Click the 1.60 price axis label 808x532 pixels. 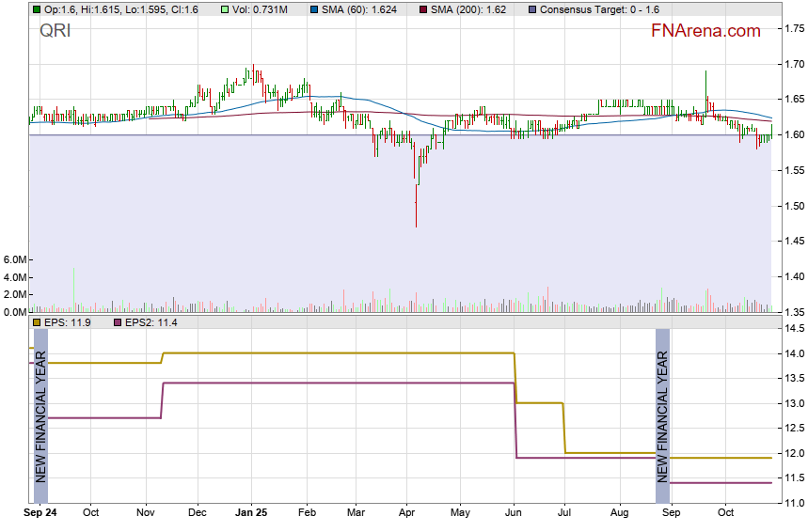click(793, 135)
